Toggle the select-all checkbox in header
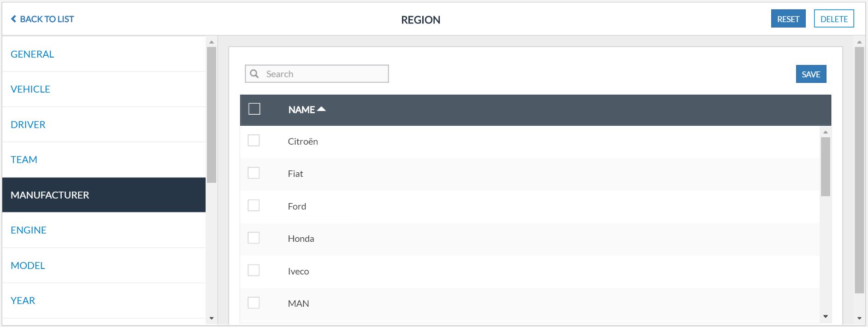Viewport: 868px width, 327px height. (x=254, y=109)
